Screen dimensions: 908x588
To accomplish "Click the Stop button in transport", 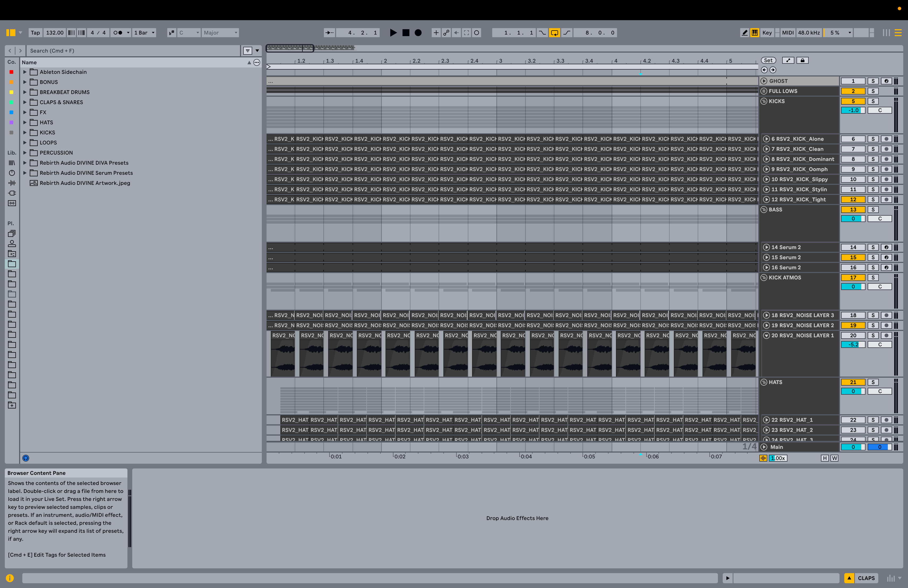I will (x=406, y=33).
